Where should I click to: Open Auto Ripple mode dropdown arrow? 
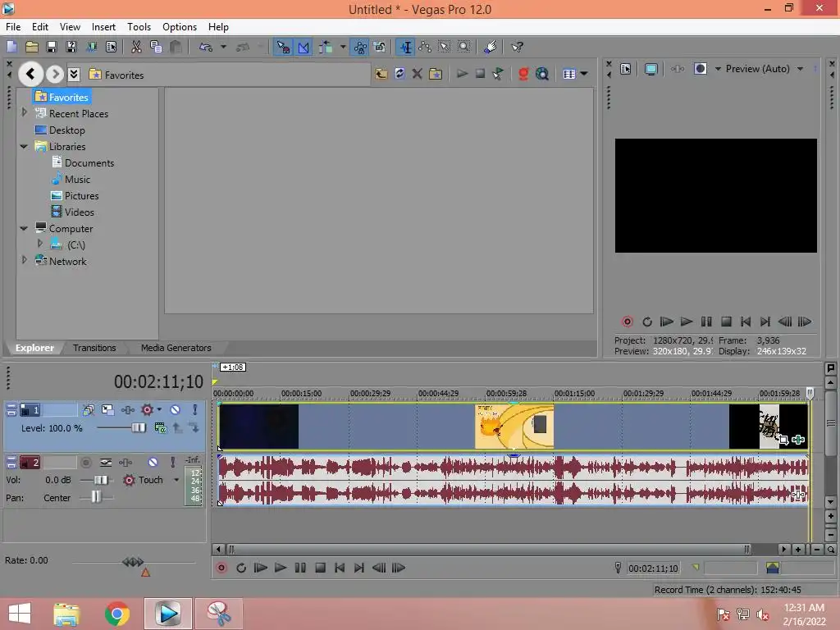[343, 47]
